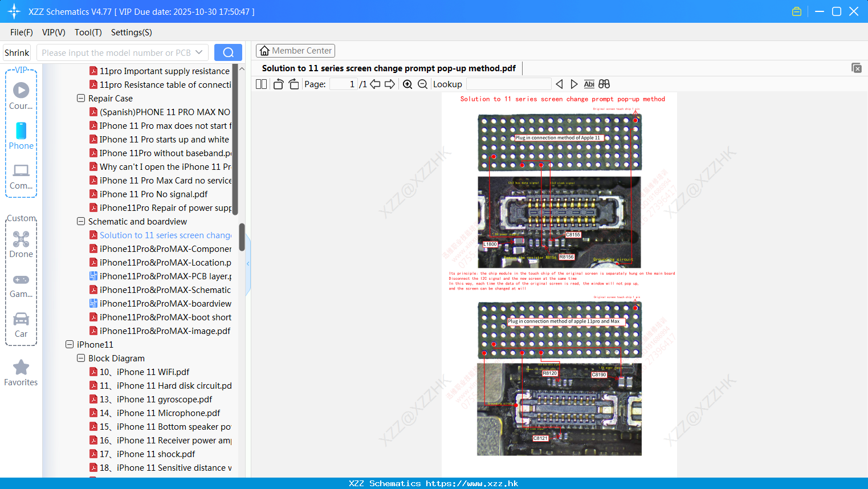This screenshot has height=489, width=868.
Task: Open the File(F) menu
Action: [22, 32]
